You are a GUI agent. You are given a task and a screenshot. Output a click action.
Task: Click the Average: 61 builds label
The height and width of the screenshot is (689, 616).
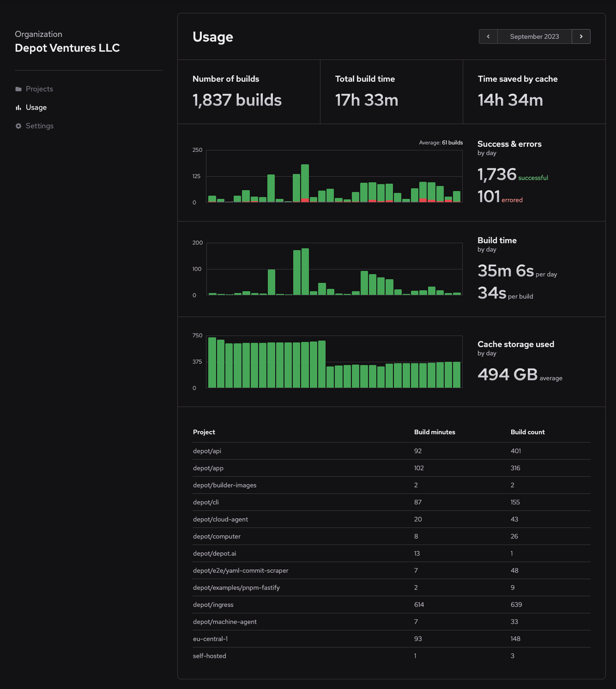coord(440,143)
